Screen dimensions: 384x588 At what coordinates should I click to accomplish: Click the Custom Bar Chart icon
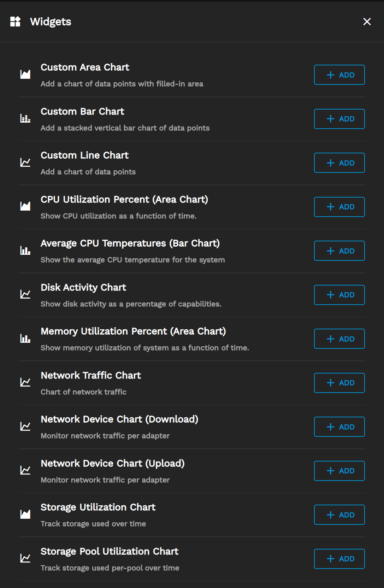pyautogui.click(x=25, y=119)
